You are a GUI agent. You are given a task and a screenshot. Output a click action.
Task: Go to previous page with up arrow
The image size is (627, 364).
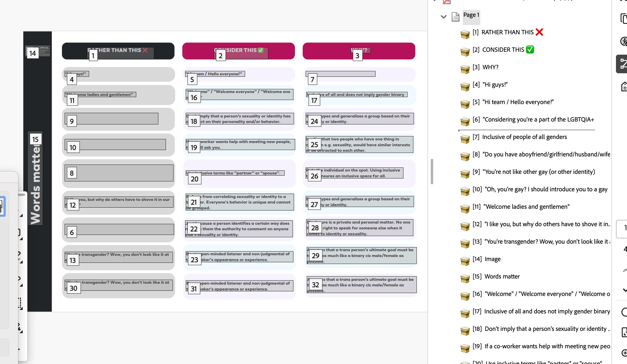(624, 270)
